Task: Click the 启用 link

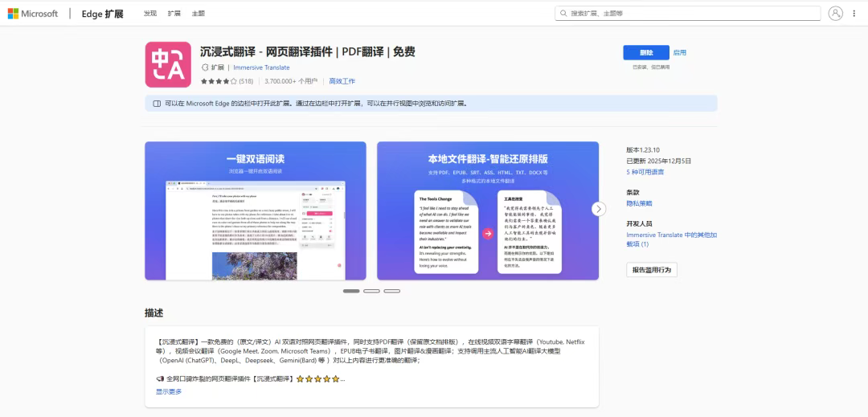Action: [680, 52]
